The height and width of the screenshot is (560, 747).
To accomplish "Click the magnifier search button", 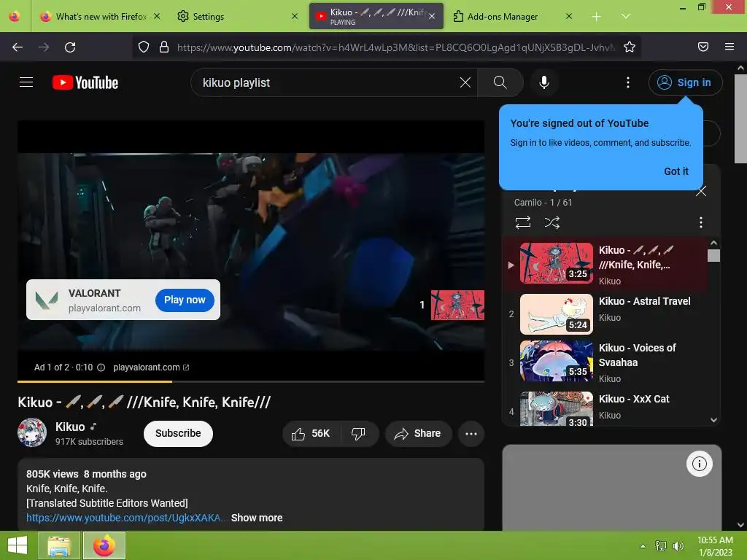I will point(500,82).
